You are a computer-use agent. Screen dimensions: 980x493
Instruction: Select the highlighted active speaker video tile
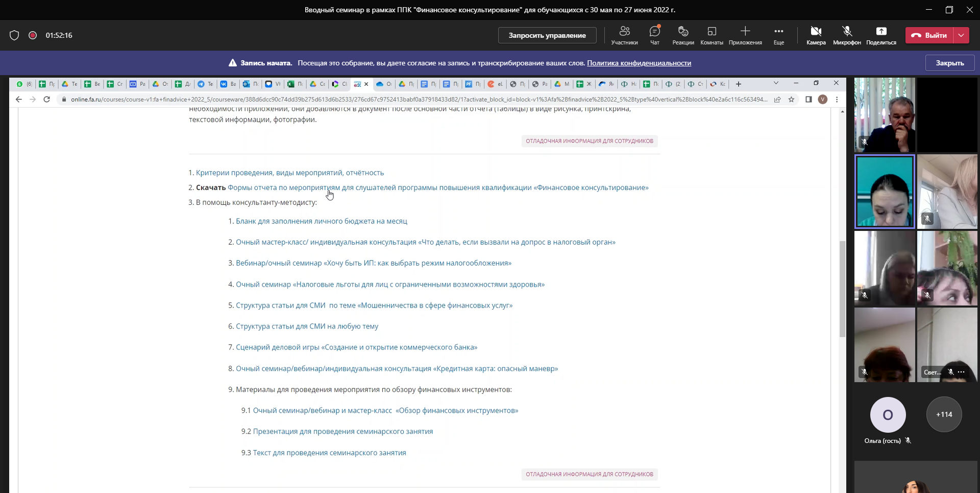[x=885, y=192]
